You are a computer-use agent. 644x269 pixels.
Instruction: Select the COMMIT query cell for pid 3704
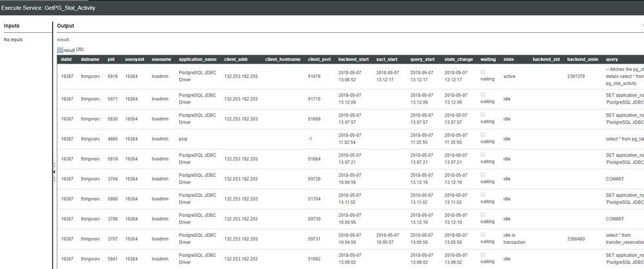coord(615,179)
